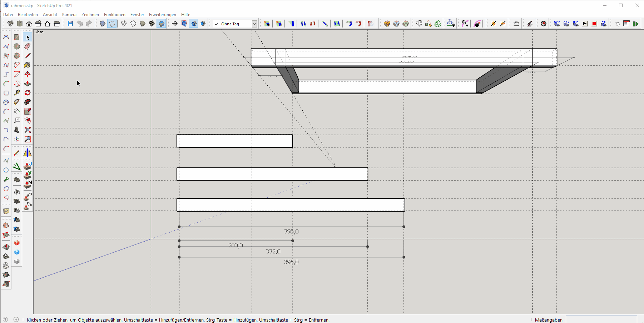Viewport: 644px width, 323px height.
Task: Click the 332,0 dimension label
Action: click(273, 252)
